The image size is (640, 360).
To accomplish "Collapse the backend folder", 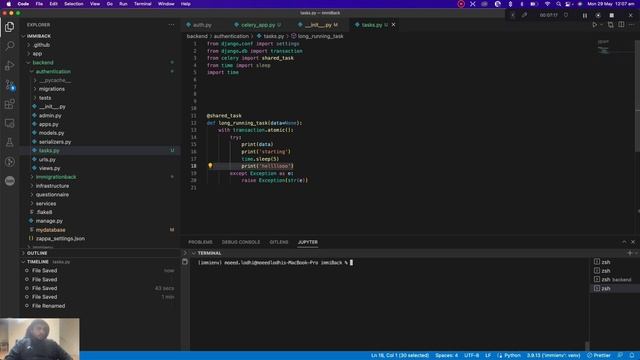I will pos(43,62).
